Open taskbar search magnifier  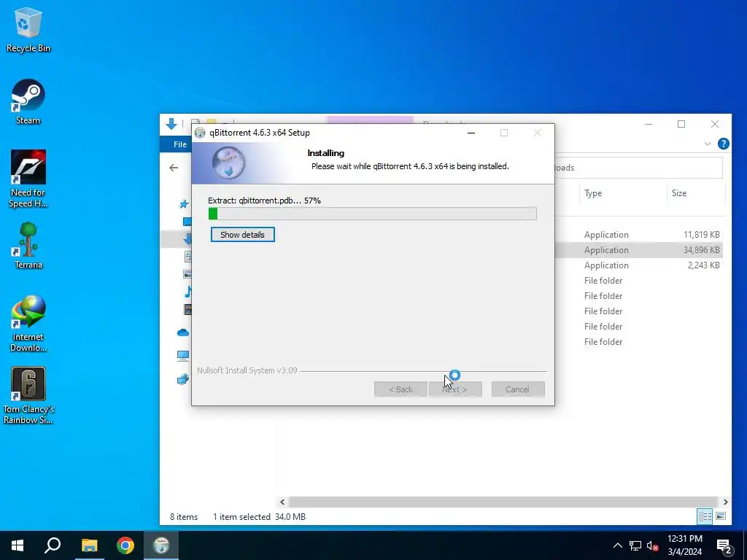[x=53, y=545]
